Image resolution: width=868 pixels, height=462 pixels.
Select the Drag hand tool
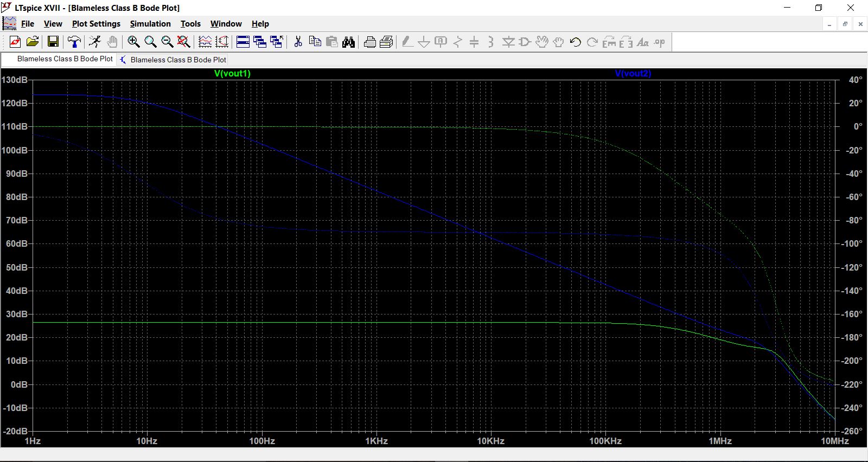coord(559,42)
